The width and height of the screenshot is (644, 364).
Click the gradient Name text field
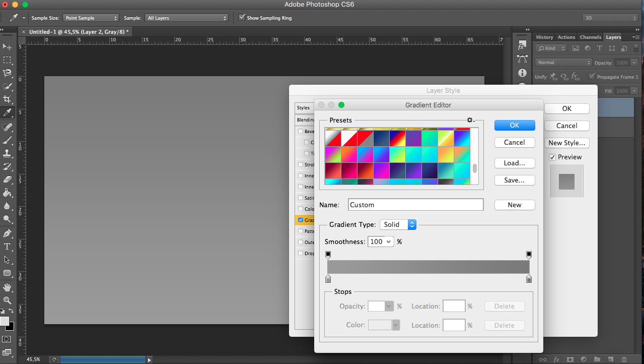tap(415, 205)
